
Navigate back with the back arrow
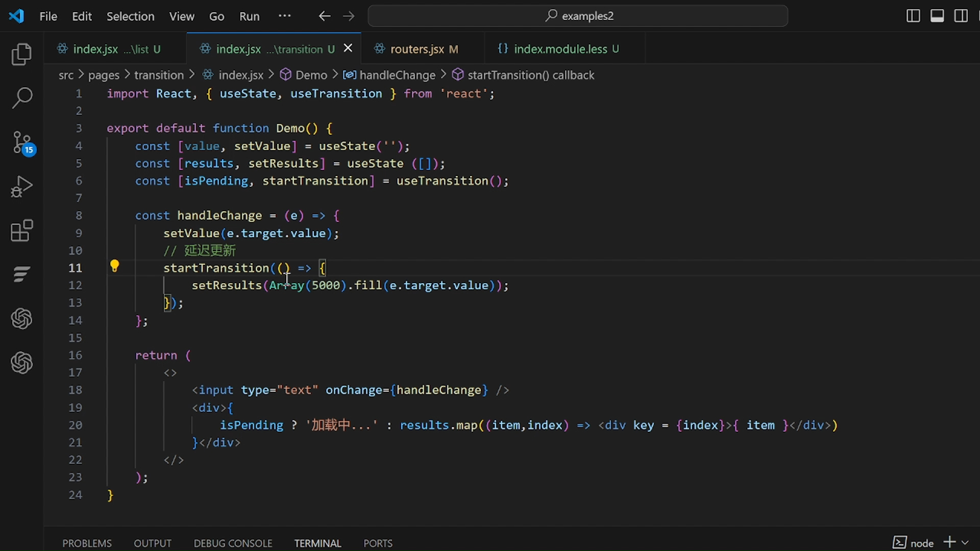[325, 16]
